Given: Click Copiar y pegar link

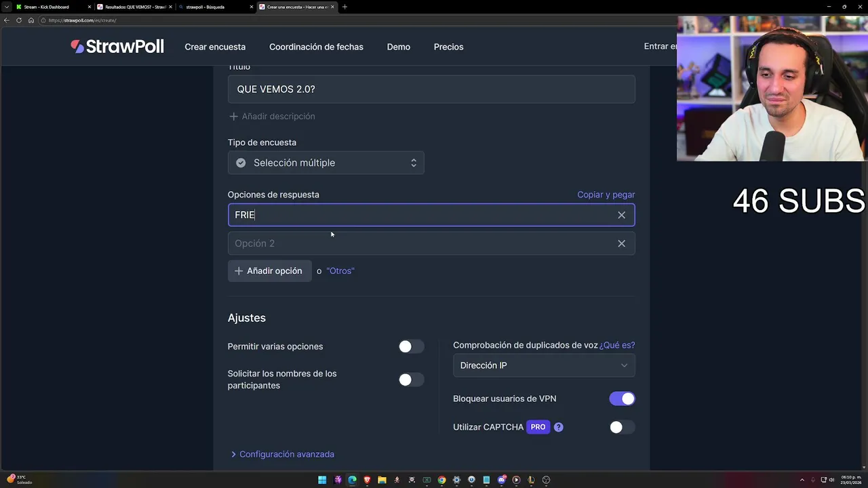Looking at the screenshot, I should [x=606, y=195].
